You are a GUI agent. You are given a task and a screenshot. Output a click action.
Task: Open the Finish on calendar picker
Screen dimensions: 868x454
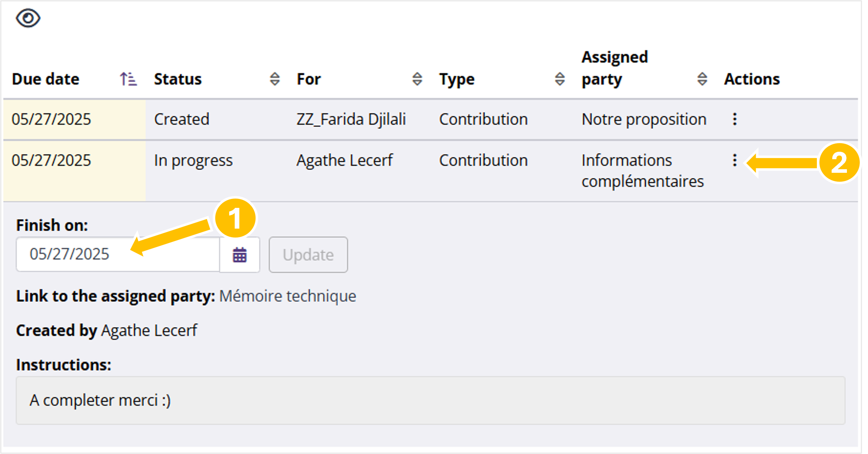pyautogui.click(x=240, y=255)
